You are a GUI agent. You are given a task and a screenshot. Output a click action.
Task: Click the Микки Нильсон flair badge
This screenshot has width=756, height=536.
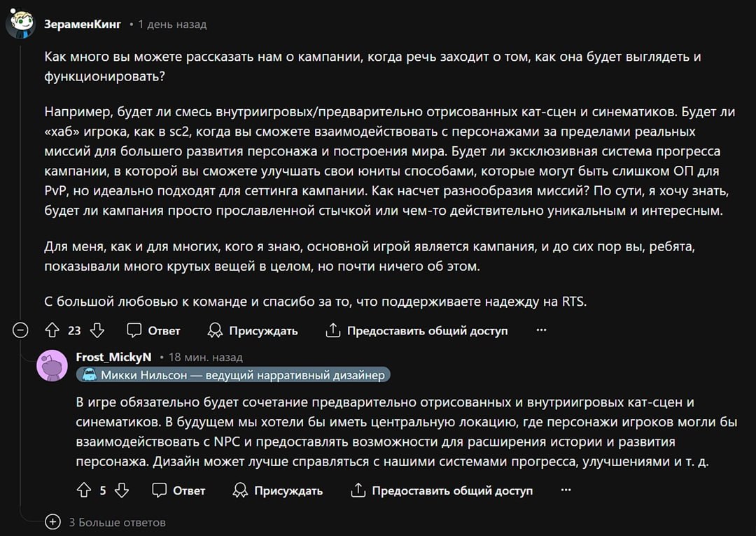[x=233, y=375]
